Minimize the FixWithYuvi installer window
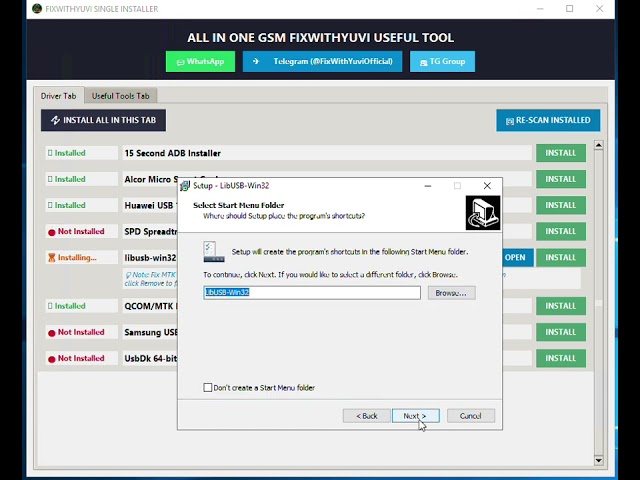640x480 pixels. (x=540, y=9)
